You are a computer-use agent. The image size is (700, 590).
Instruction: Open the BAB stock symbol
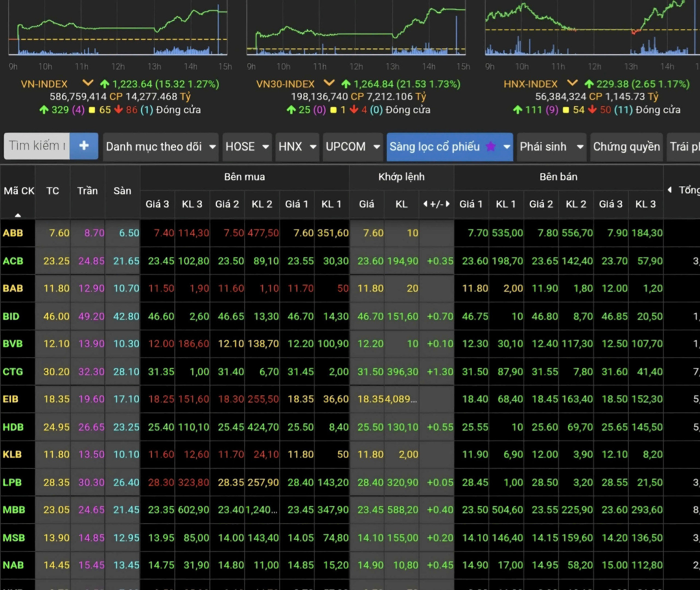point(13,288)
